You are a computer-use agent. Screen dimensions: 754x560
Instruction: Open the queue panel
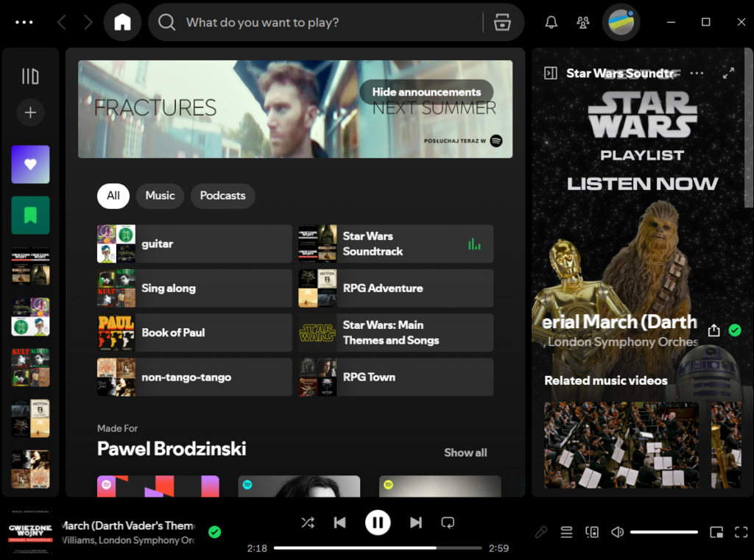566,531
